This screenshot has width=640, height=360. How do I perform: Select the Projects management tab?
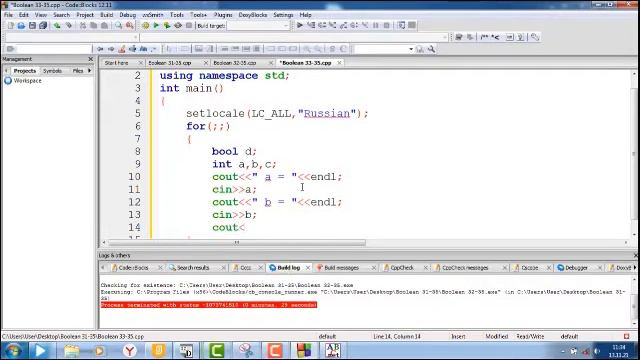point(24,71)
